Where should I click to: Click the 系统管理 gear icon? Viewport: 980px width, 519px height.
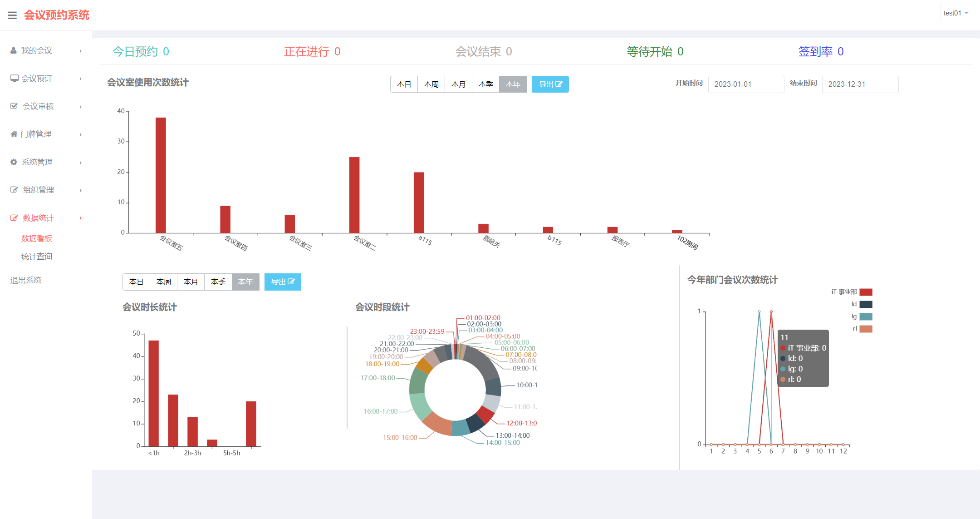click(x=14, y=162)
